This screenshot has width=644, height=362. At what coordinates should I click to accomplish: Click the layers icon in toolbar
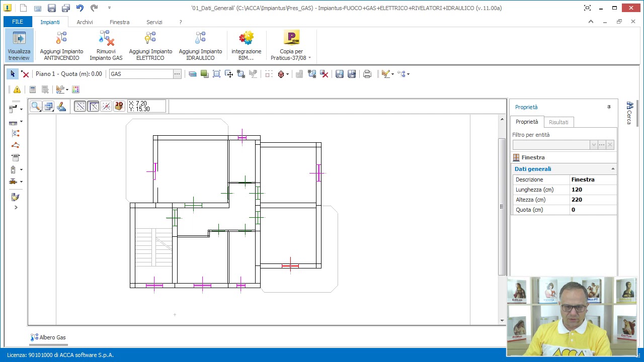coord(192,74)
